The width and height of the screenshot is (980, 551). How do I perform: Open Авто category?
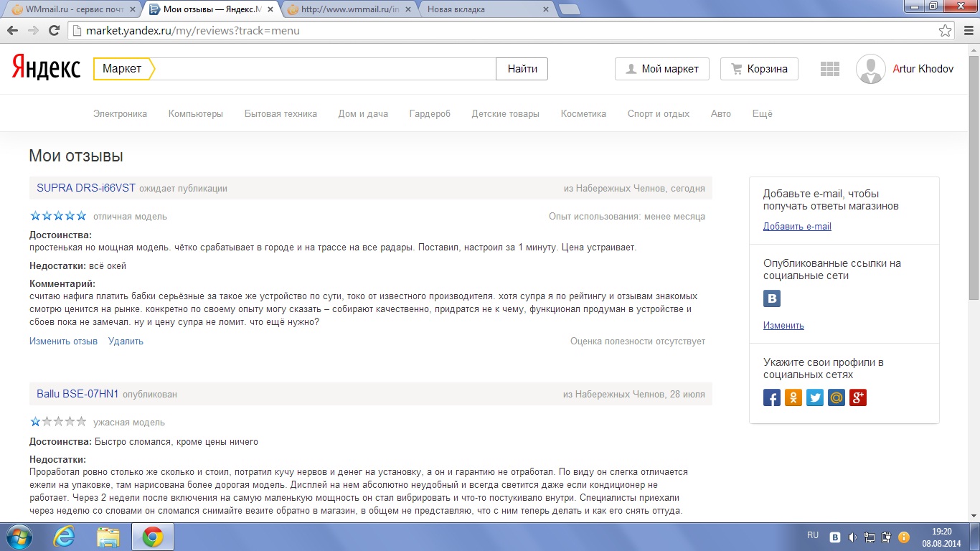(721, 113)
